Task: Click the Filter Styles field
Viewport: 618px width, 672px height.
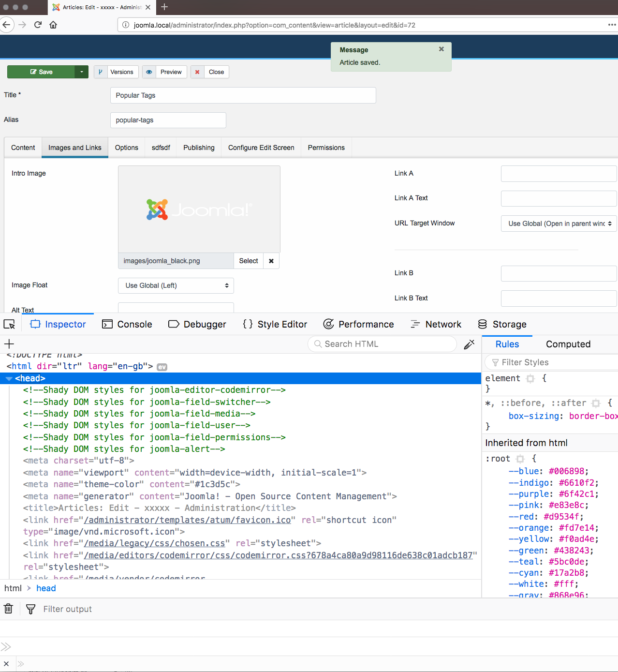Action: click(x=551, y=362)
